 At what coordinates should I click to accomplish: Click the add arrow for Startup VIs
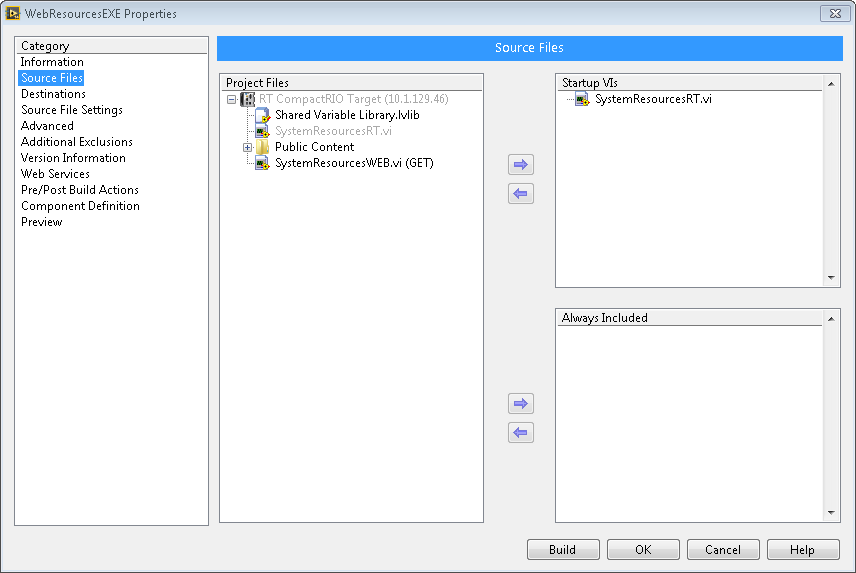pos(521,164)
